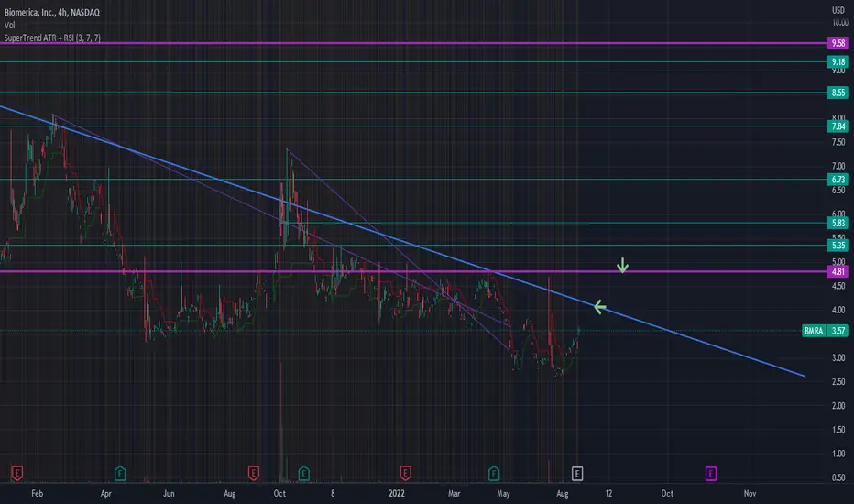Viewport: 854px width, 504px height.
Task: Click the Biomerica, Inc. symbol title
Action: pyautogui.click(x=51, y=12)
